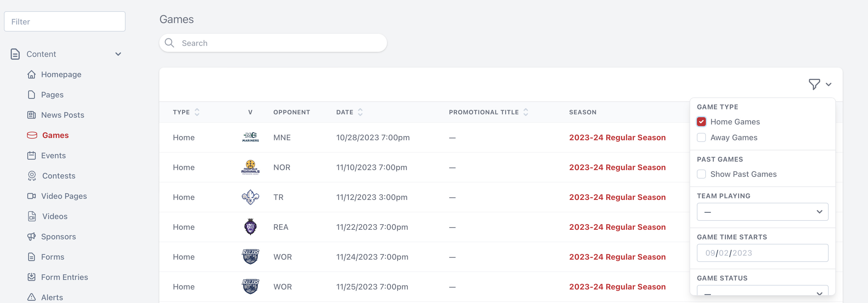The width and height of the screenshot is (868, 303).
Task: Click the Game Time Starts date field
Action: [762, 253]
